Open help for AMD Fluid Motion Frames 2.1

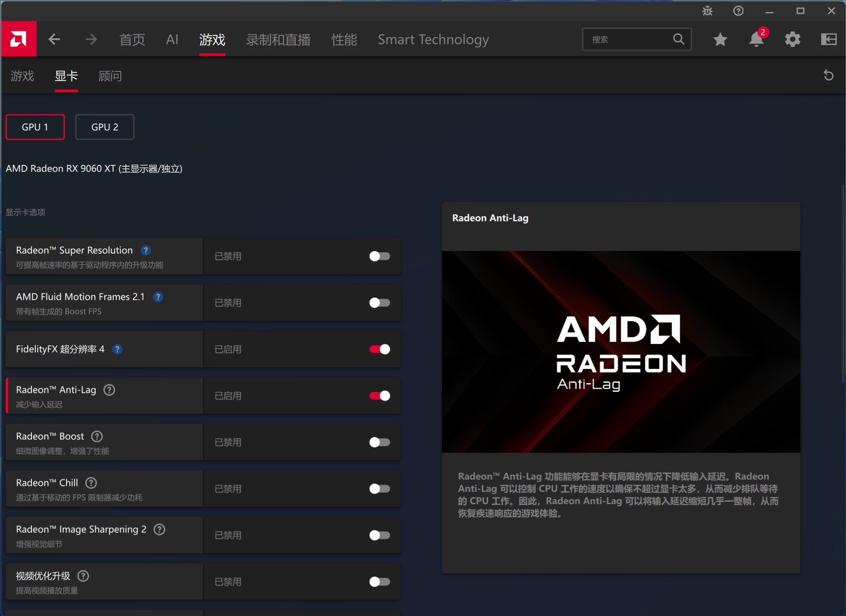click(x=158, y=297)
